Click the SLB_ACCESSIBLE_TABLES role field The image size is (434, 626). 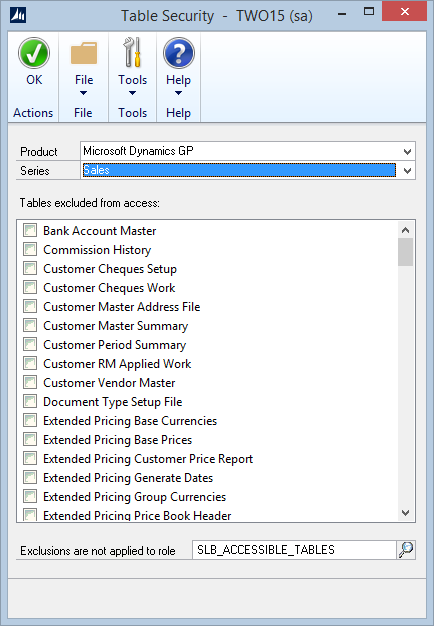pos(294,550)
